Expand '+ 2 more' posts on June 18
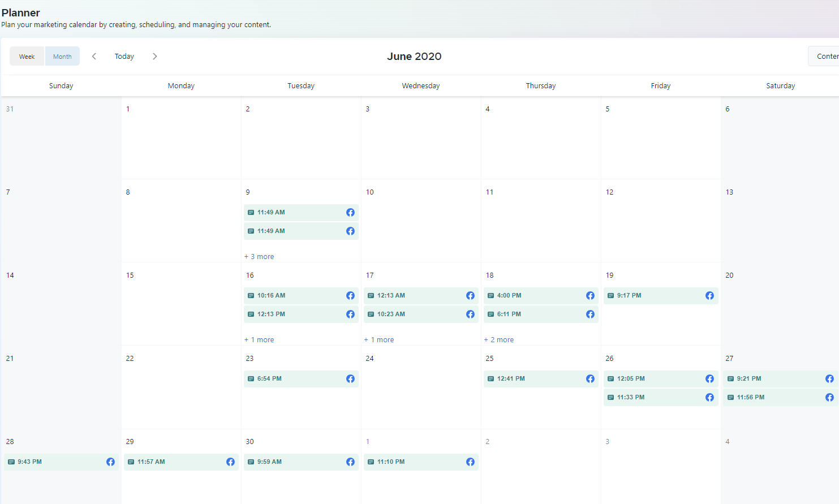 pos(499,340)
